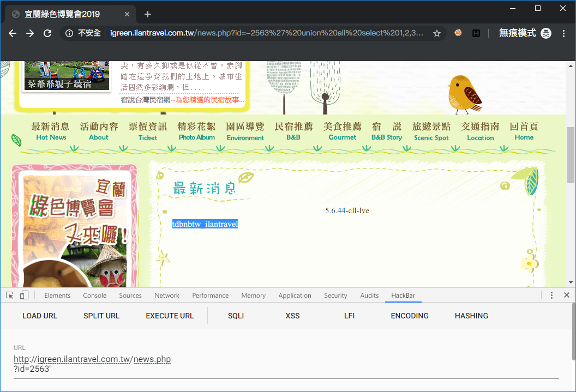The image size is (576, 392).
Task: Click the 宿說台灣民宿網 red link text
Action: pyautogui.click(x=208, y=100)
